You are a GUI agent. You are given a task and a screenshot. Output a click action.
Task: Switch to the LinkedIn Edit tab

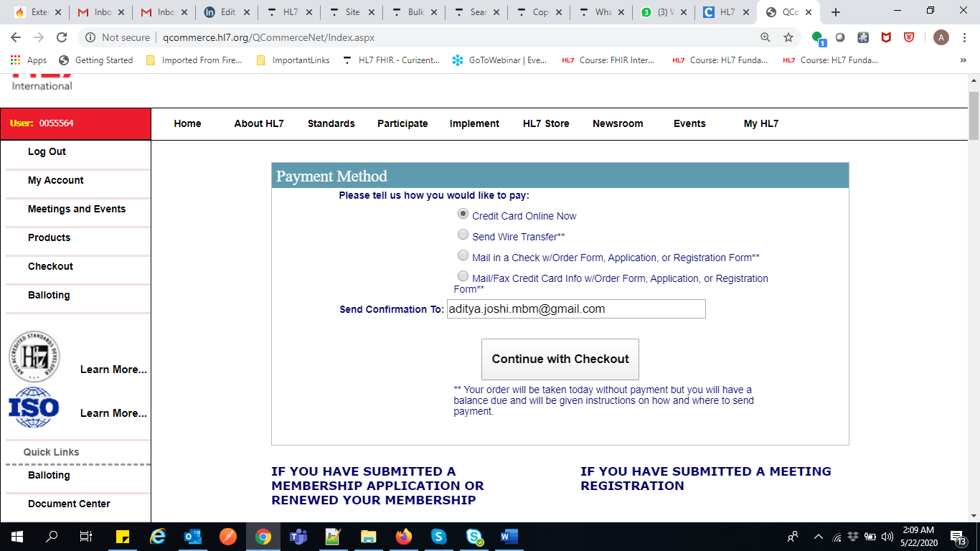pyautogui.click(x=226, y=12)
